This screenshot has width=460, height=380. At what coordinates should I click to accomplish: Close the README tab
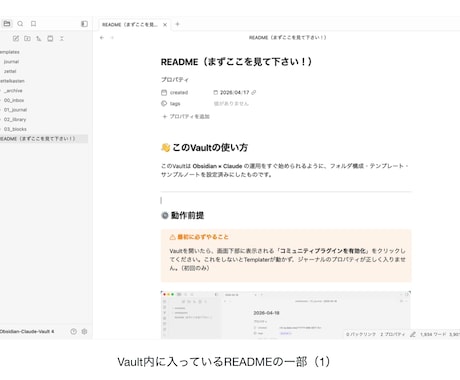click(x=165, y=25)
